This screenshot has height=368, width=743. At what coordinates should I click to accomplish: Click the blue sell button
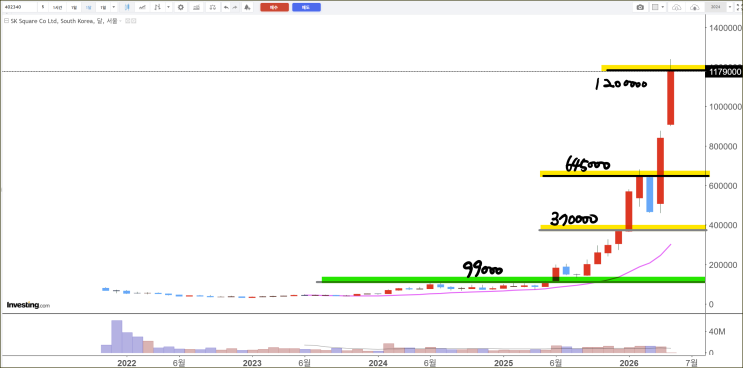[306, 7]
